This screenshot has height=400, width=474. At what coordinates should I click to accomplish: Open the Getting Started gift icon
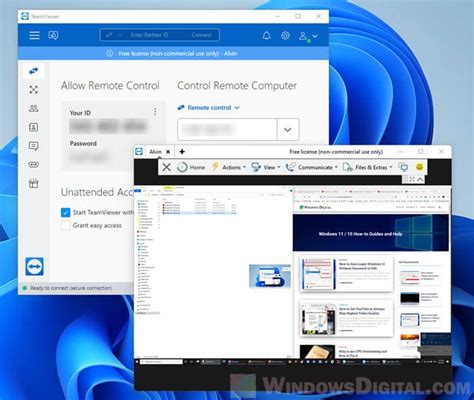pos(34,183)
